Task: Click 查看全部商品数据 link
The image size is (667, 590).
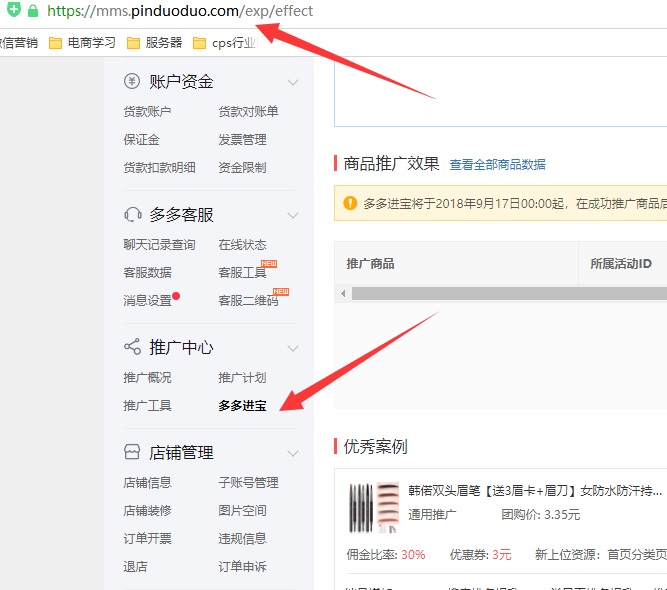Action: click(497, 165)
